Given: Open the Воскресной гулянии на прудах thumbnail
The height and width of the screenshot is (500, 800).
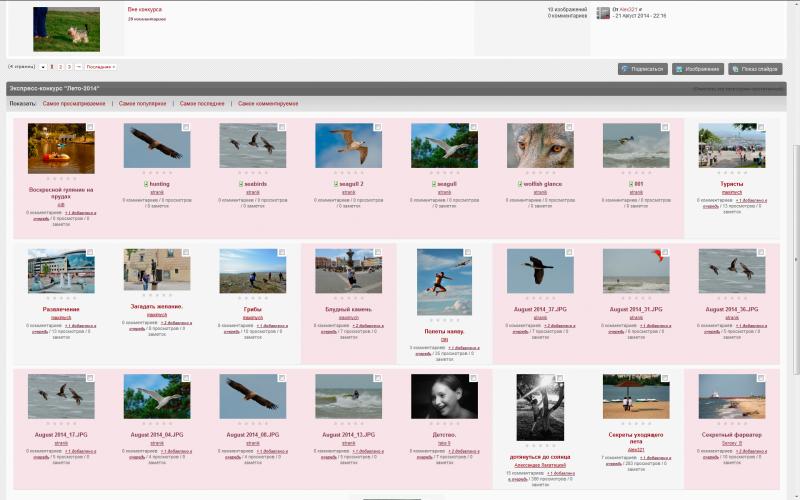Looking at the screenshot, I should pos(61,148).
